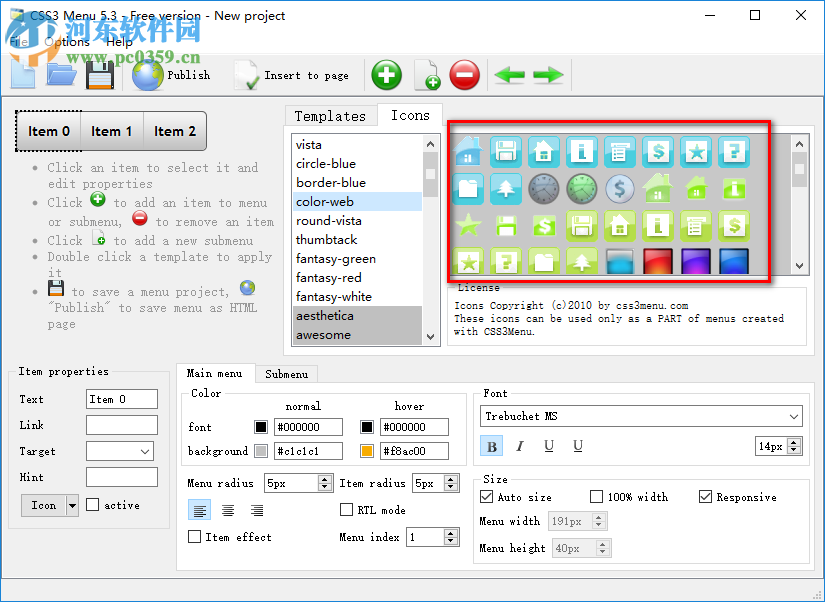Image resolution: width=825 pixels, height=602 pixels.
Task: Add a new item with green plus
Action: 386,74
